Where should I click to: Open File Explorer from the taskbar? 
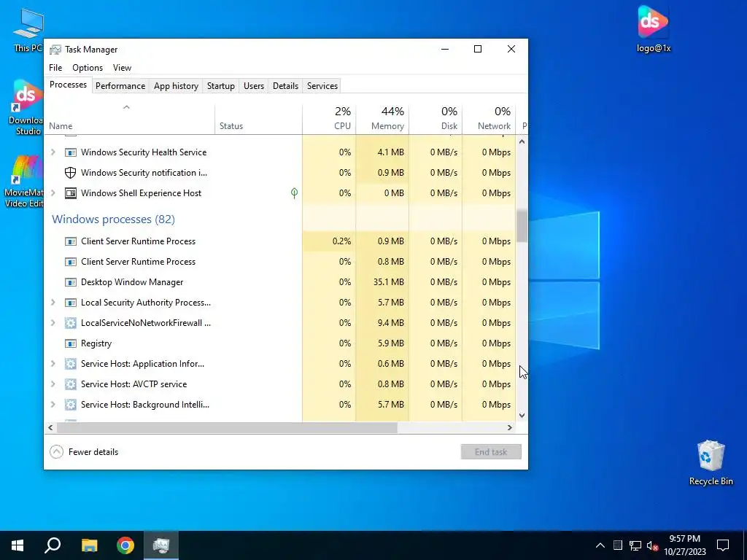(89, 545)
